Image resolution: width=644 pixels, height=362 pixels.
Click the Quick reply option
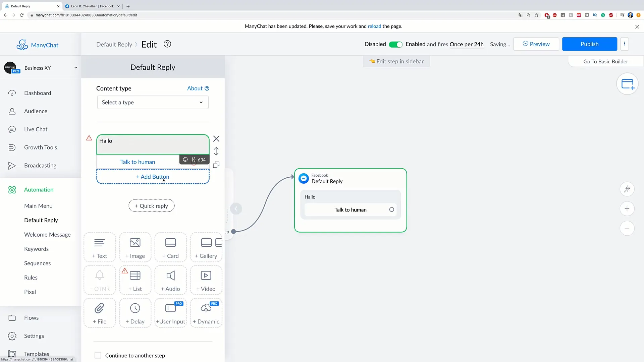point(152,205)
